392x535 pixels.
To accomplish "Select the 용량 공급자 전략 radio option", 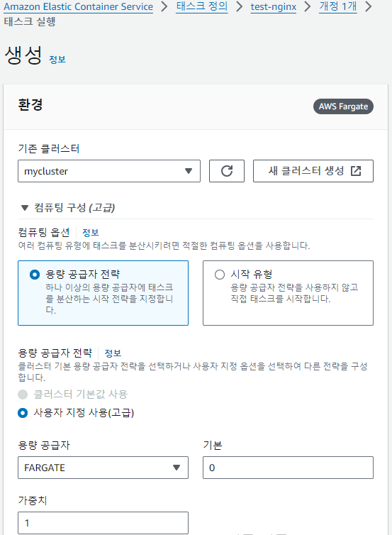I will (35, 275).
